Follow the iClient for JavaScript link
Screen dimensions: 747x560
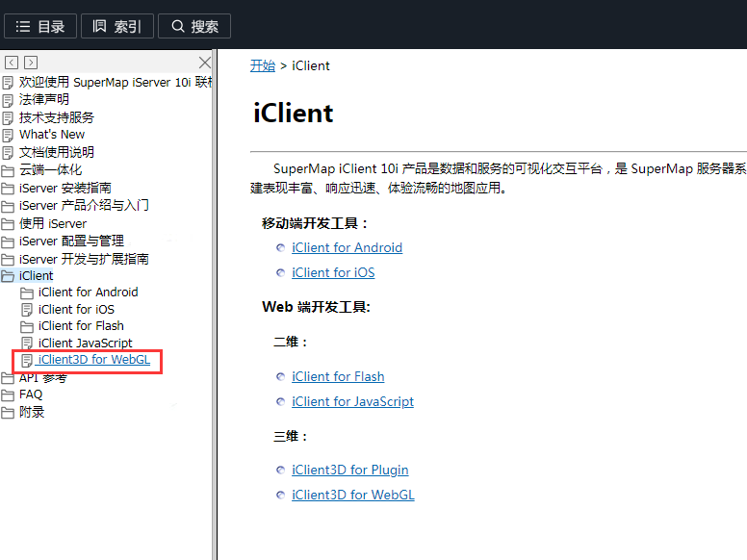pyautogui.click(x=352, y=401)
